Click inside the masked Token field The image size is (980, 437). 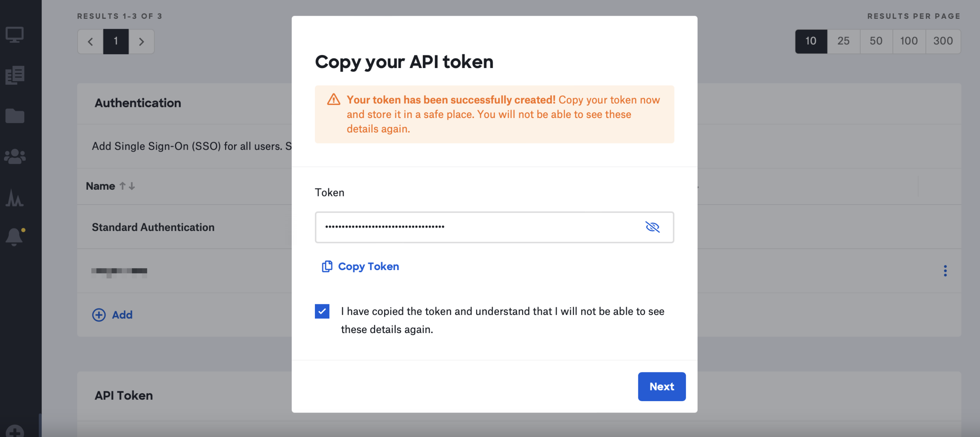[494, 227]
